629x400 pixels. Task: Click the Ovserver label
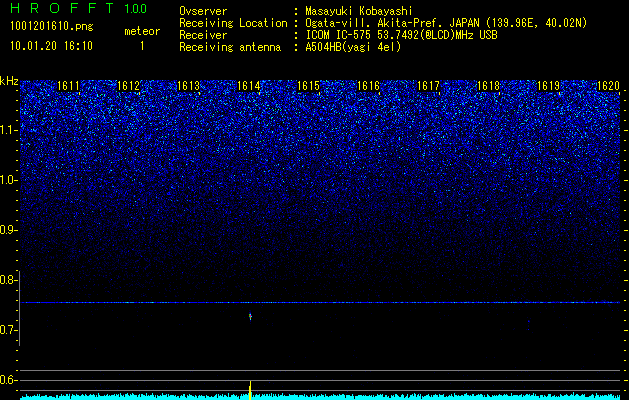click(x=203, y=11)
